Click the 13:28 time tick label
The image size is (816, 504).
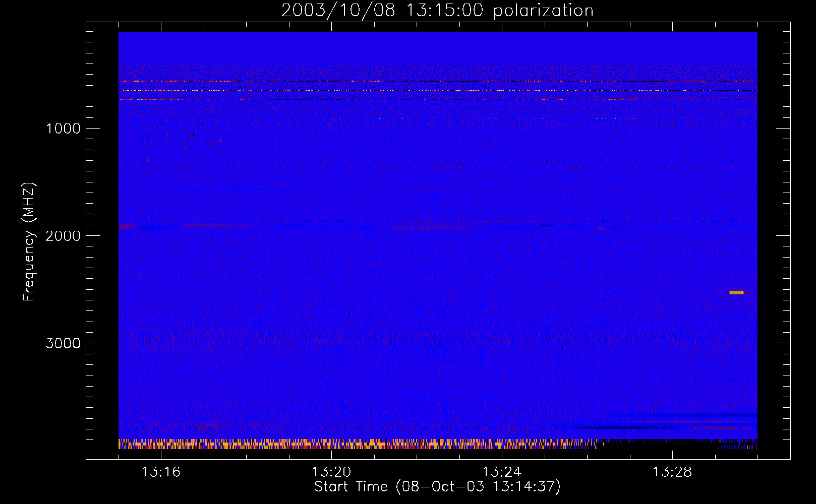(x=672, y=472)
